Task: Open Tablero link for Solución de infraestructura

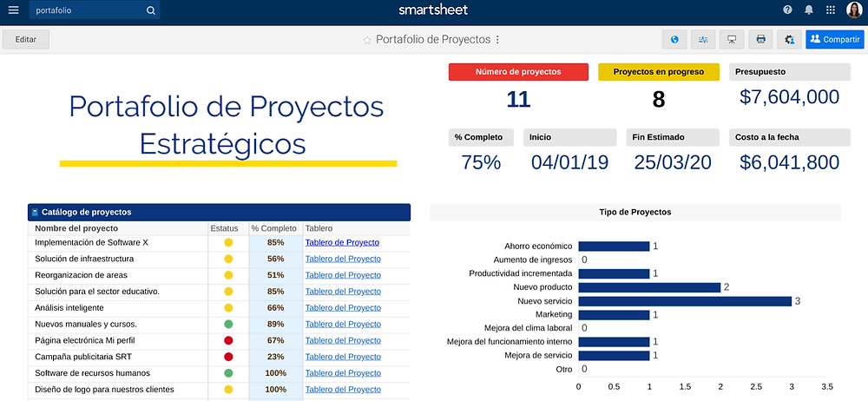Action: pyautogui.click(x=343, y=259)
